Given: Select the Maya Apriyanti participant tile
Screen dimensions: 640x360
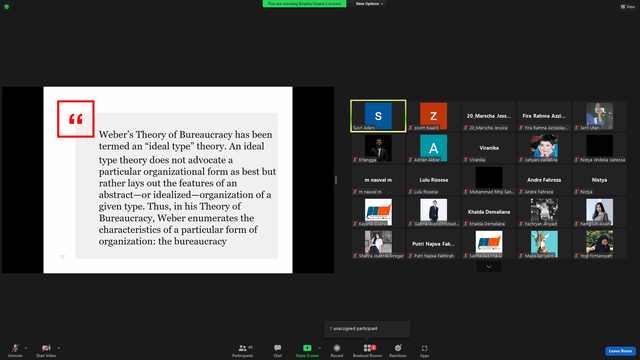Looking at the screenshot, I should (544, 244).
